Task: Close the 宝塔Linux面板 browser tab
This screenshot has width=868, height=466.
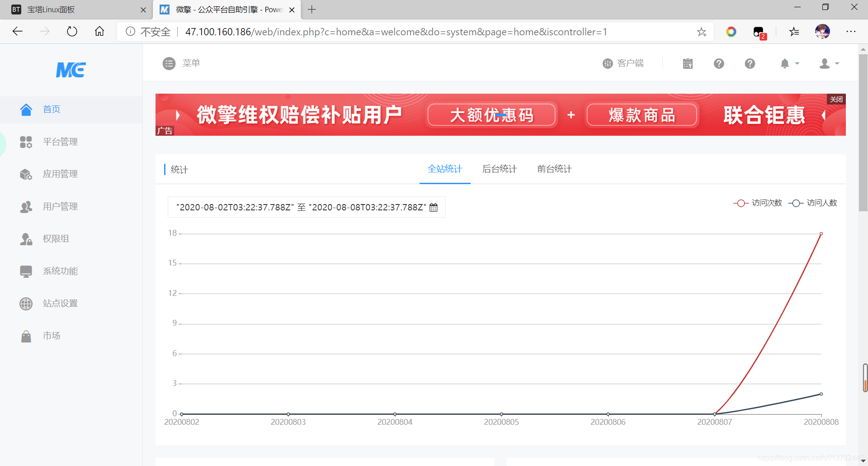Action: (x=143, y=10)
